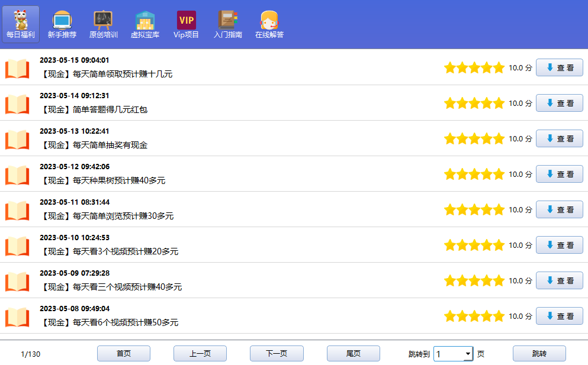Screen dimensions: 588x365
Task: Go to previous page with 上一页
Action: pos(200,353)
